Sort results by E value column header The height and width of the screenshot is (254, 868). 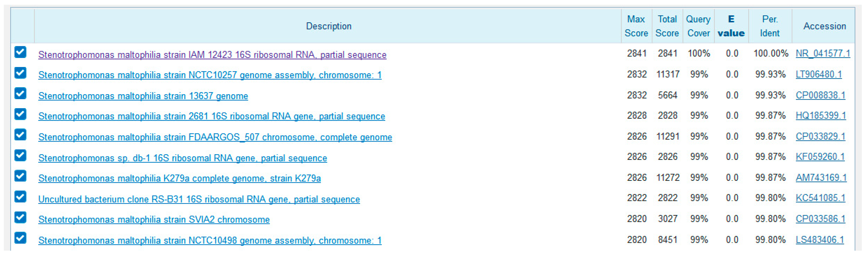[731, 26]
